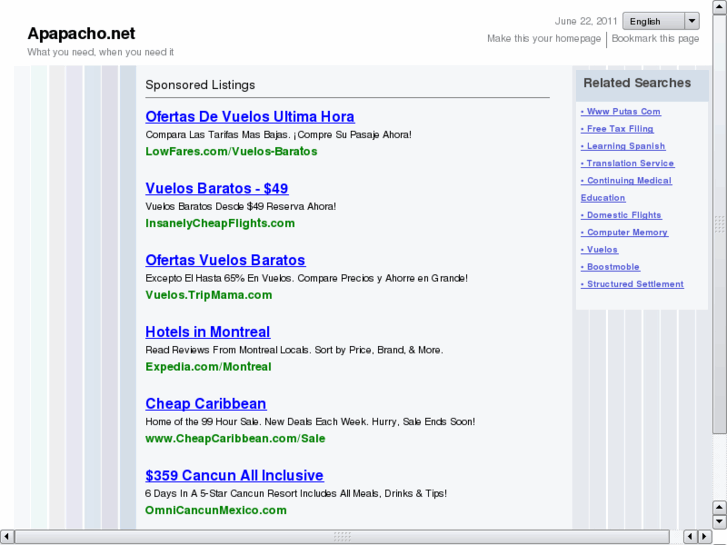Visit OmniCancunMexico.com URL

coord(216,510)
